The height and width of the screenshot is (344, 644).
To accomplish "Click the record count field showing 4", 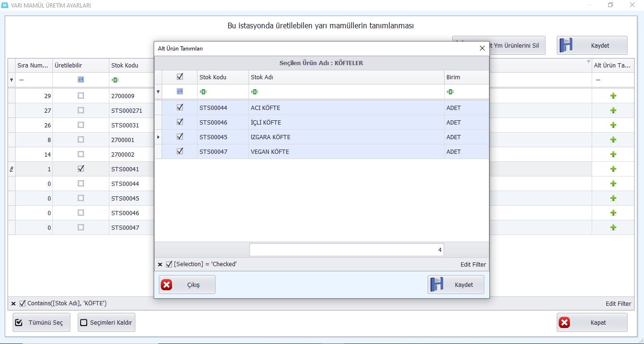I will 347,250.
